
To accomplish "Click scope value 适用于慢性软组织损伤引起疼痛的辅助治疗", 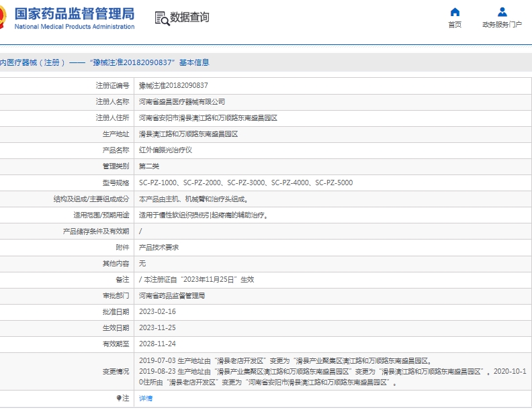I will pos(204,215).
